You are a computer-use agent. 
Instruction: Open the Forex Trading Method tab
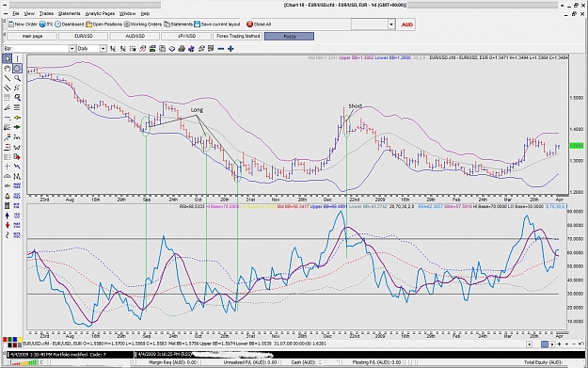coord(238,36)
